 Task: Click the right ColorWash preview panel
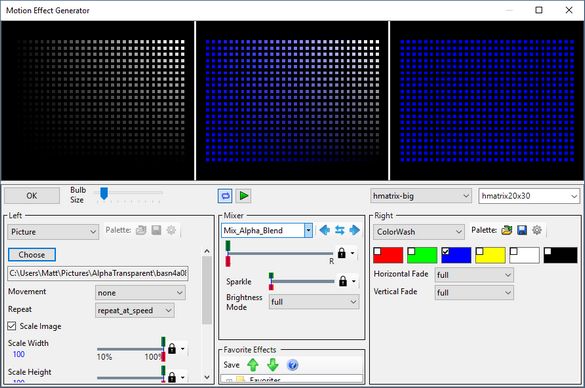(487, 101)
